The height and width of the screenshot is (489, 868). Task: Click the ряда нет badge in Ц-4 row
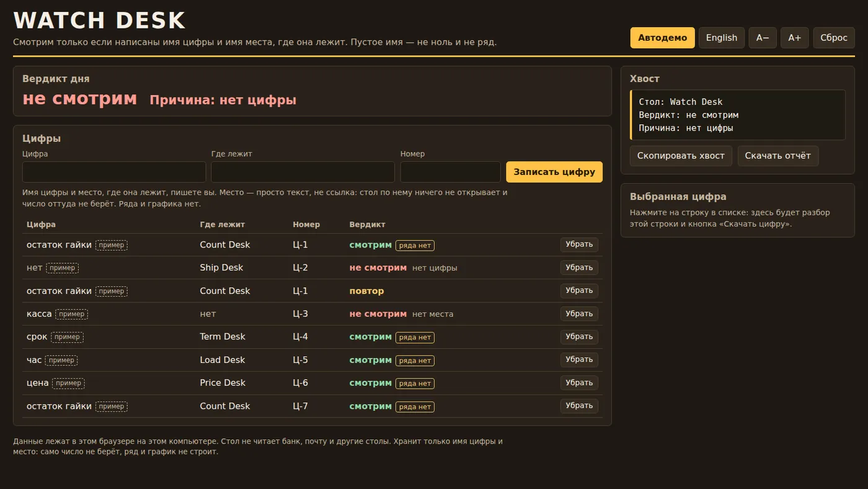pyautogui.click(x=415, y=338)
